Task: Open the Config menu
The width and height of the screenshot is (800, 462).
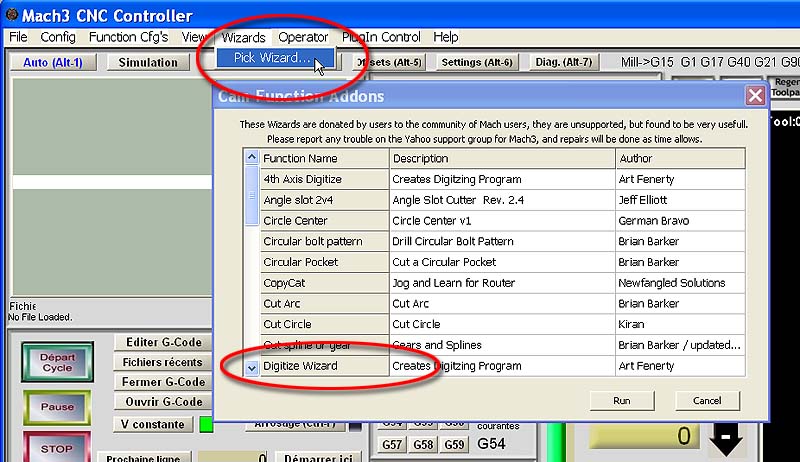Action: (x=58, y=37)
